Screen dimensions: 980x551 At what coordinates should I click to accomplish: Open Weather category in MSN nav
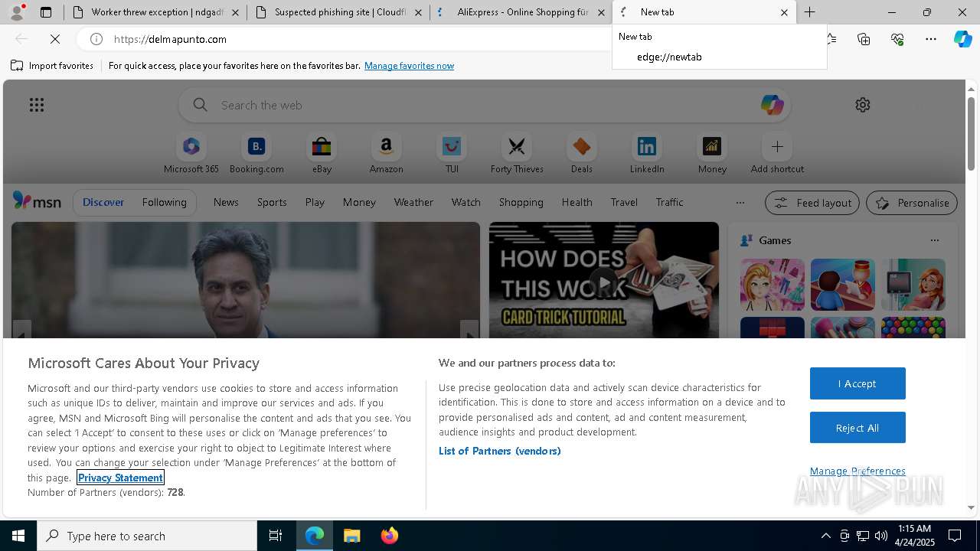413,202
